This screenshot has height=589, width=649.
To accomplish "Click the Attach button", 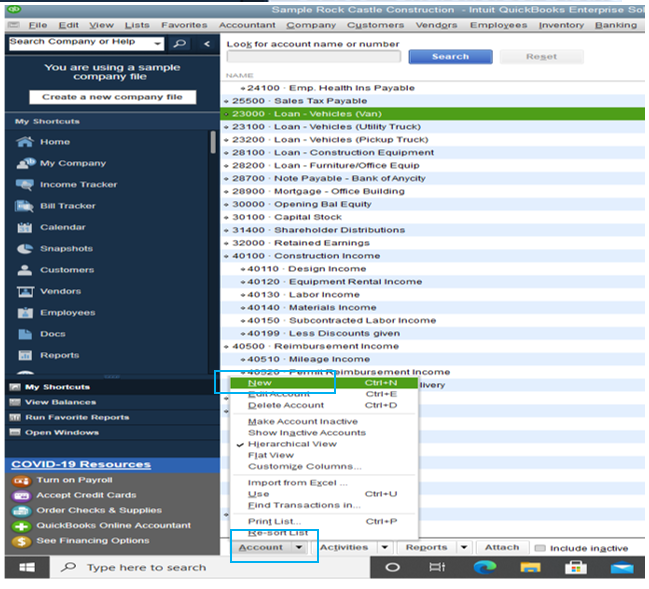I will click(502, 548).
